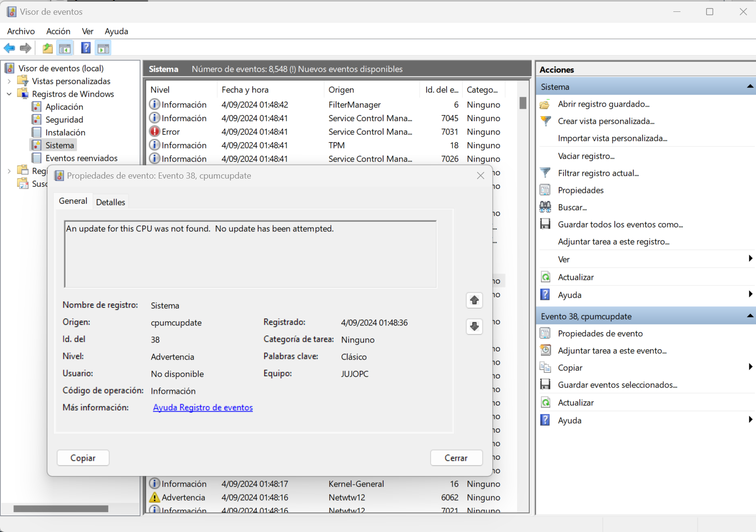
Task: Click the Up one level folder icon
Action: (48, 48)
